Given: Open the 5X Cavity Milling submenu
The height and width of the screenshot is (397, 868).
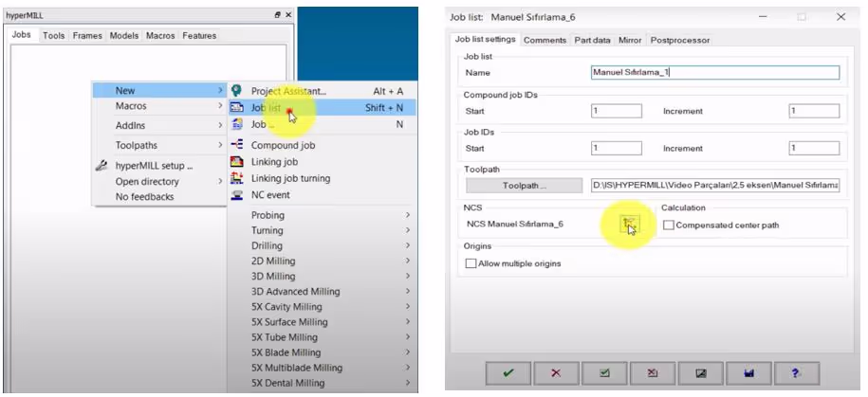Looking at the screenshot, I should [x=323, y=307].
